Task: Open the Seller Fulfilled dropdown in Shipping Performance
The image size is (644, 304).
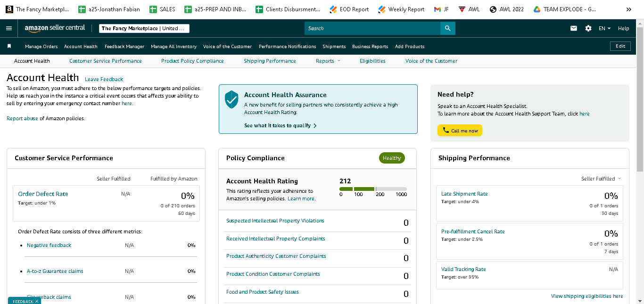Action: 601,179
